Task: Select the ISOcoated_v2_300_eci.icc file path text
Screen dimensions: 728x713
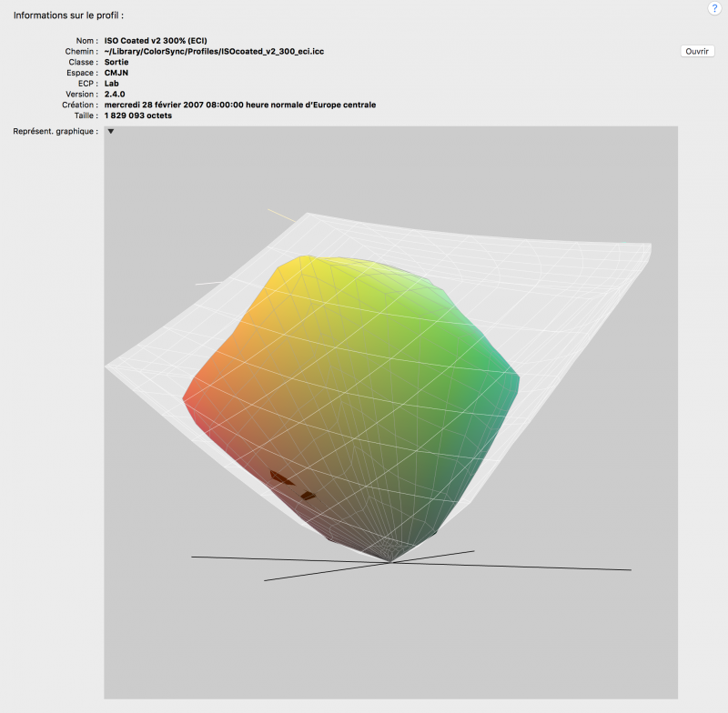Action: tap(215, 52)
